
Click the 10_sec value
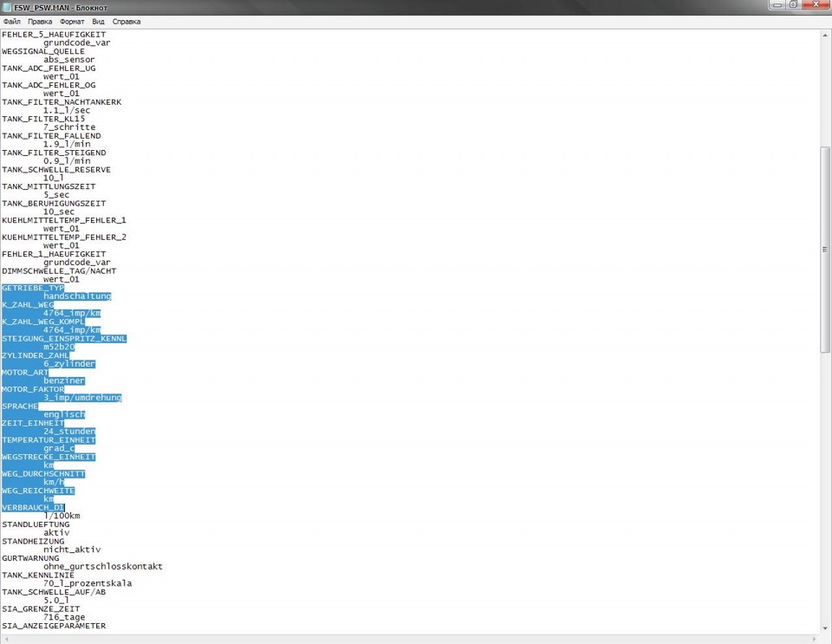tap(59, 211)
